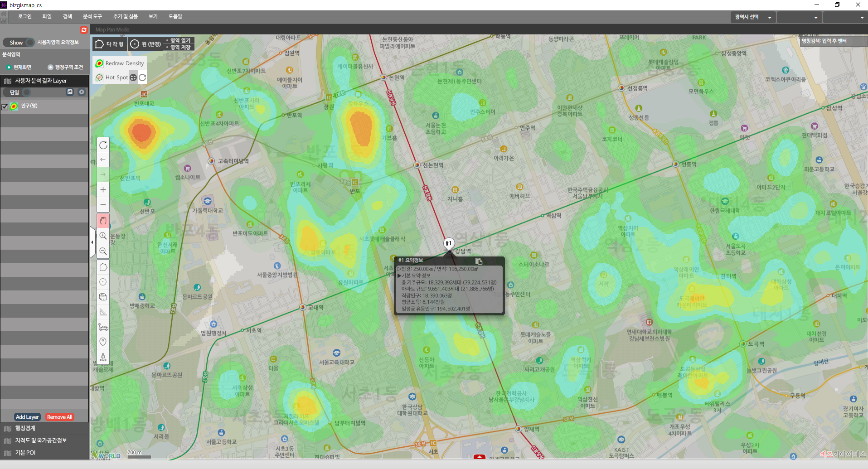868x469 pixels.
Task: Select the 현재화면 radio button
Action: 9,68
